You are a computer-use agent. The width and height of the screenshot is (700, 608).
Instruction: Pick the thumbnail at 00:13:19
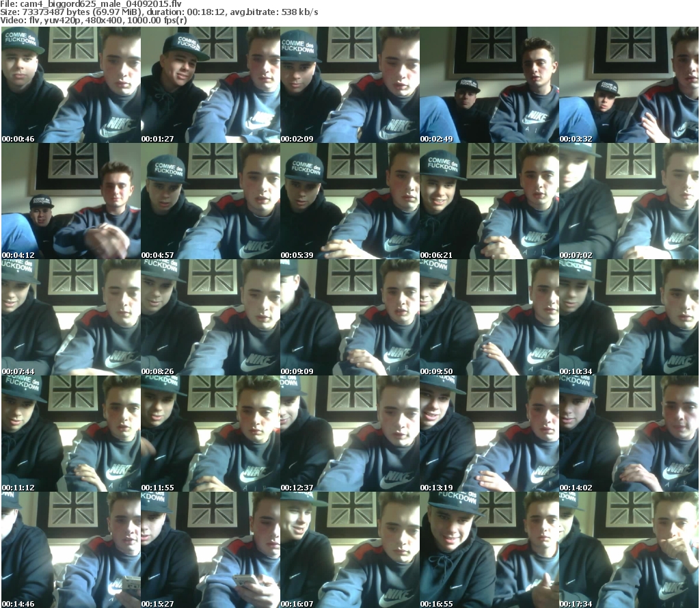click(x=489, y=434)
